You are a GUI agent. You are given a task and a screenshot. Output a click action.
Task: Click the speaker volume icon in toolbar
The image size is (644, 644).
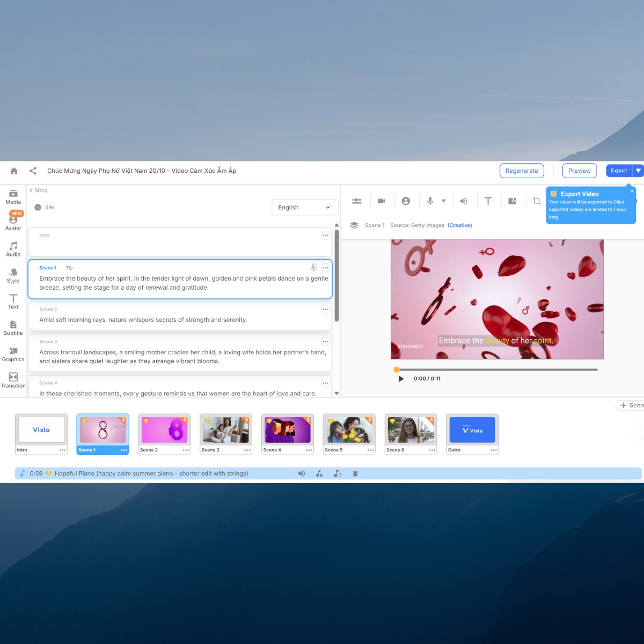coord(464,201)
